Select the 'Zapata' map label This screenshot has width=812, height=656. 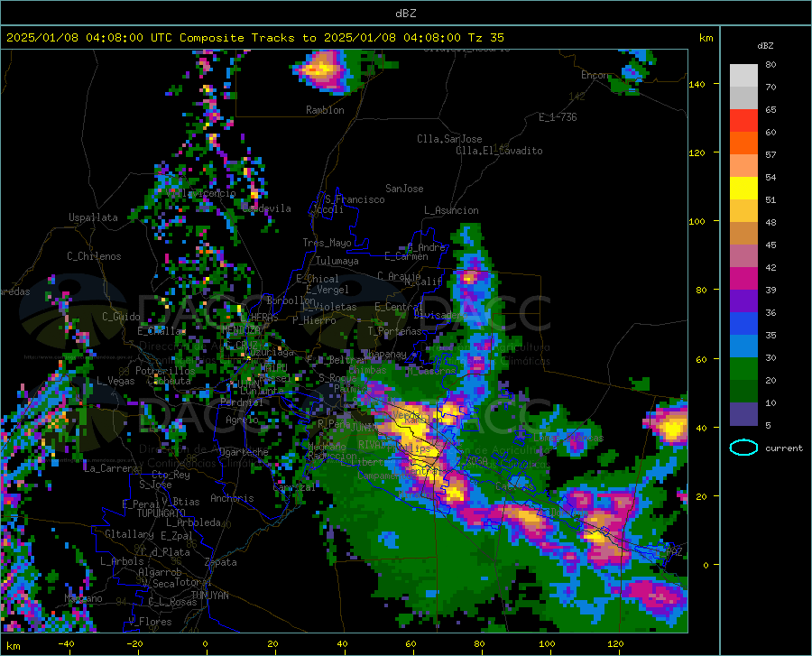tap(221, 562)
